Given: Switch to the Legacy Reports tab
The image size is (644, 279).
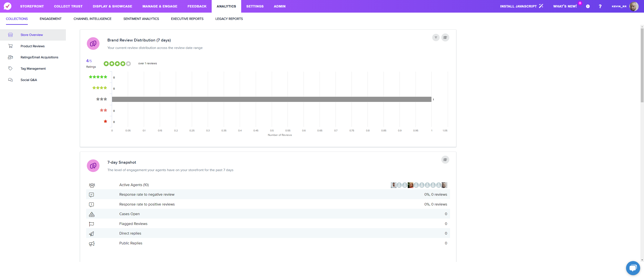Looking at the screenshot, I should tap(229, 19).
